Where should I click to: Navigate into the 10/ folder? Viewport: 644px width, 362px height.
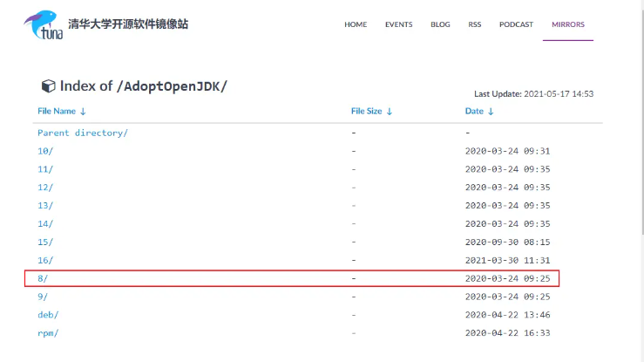click(45, 151)
